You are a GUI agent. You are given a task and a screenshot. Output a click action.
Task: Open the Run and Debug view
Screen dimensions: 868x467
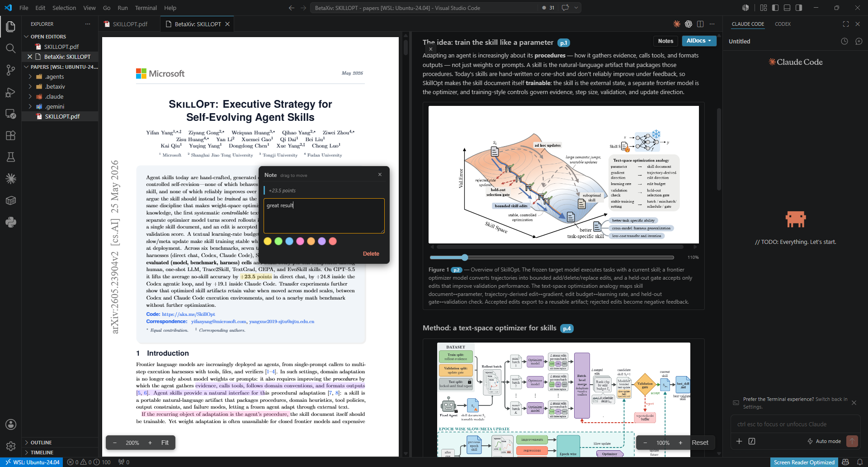pyautogui.click(x=11, y=92)
